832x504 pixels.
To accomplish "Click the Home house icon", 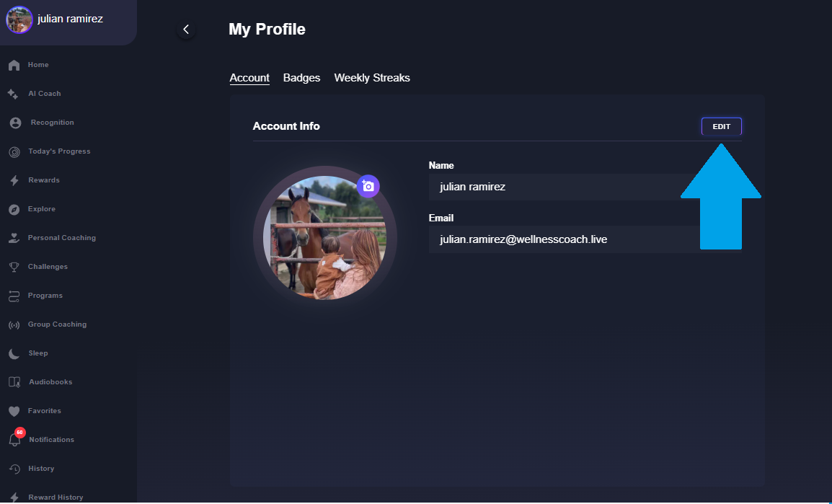I will (x=14, y=66).
